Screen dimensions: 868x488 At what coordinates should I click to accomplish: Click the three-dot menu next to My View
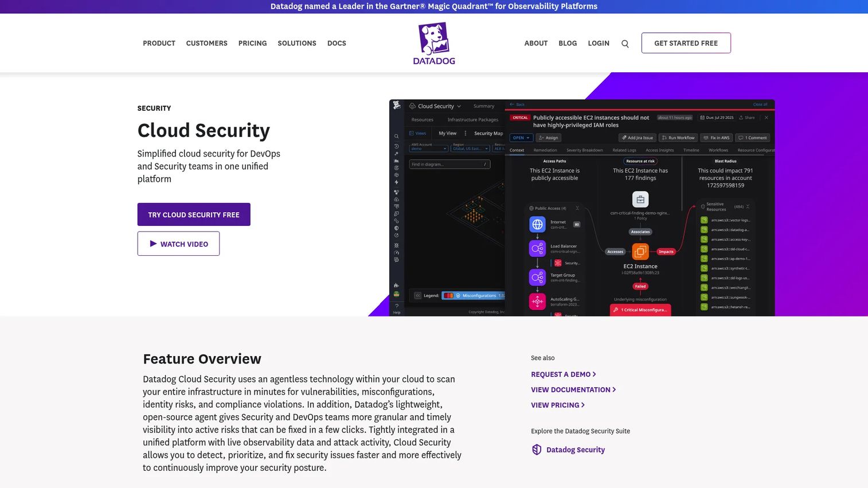(466, 133)
